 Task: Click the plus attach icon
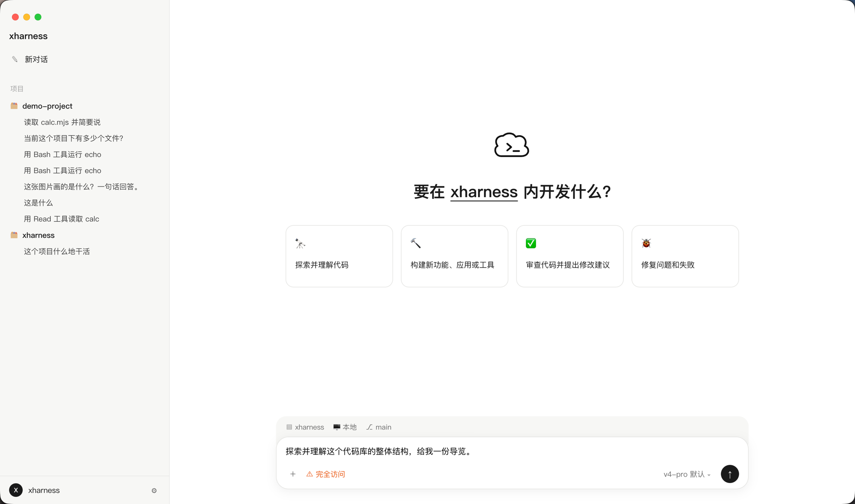pyautogui.click(x=293, y=474)
